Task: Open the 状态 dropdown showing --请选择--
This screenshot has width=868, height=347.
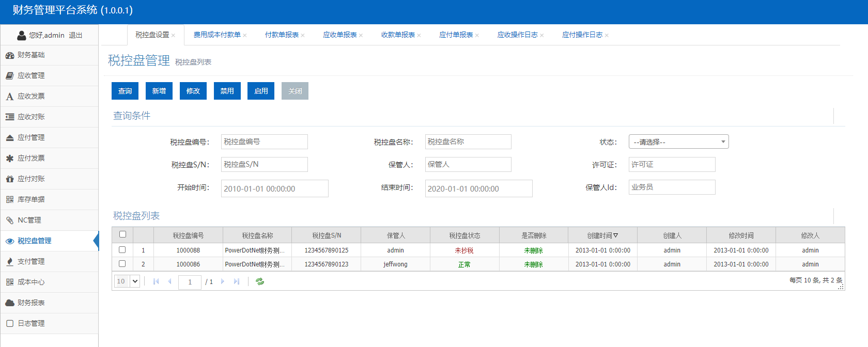Action: point(678,142)
